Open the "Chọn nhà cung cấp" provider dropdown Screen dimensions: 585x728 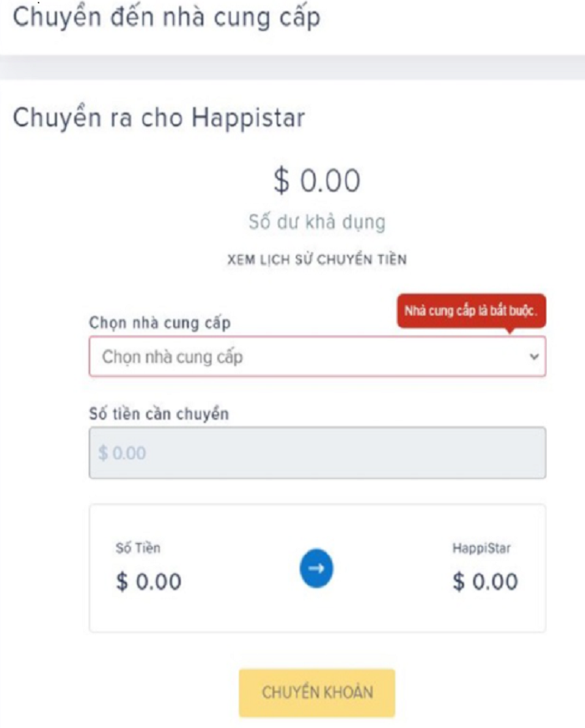(x=318, y=358)
